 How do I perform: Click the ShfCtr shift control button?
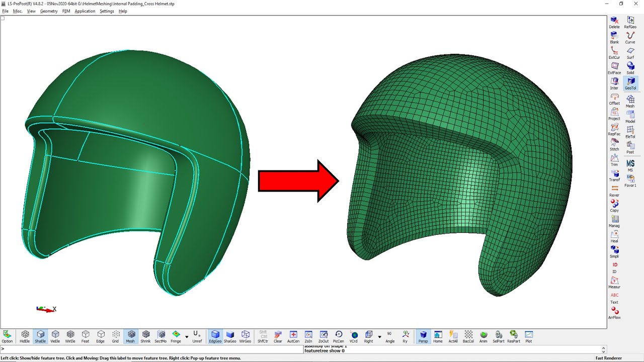coord(263,336)
